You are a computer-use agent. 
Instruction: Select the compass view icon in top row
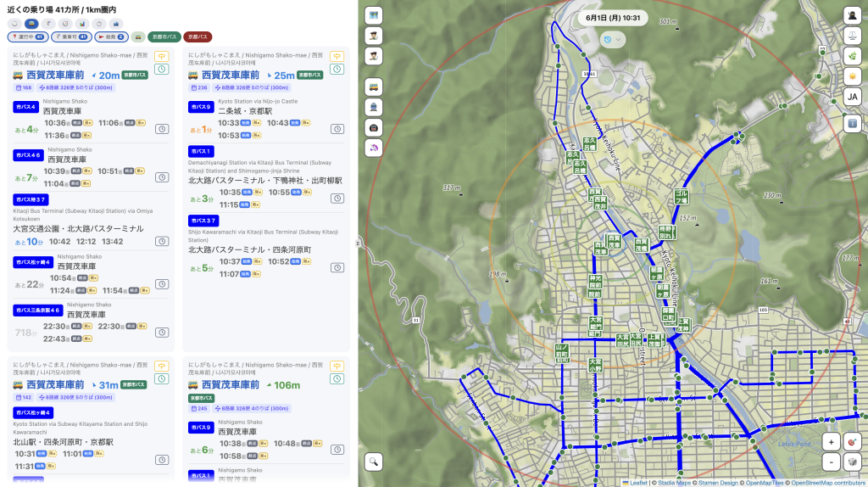[x=65, y=24]
